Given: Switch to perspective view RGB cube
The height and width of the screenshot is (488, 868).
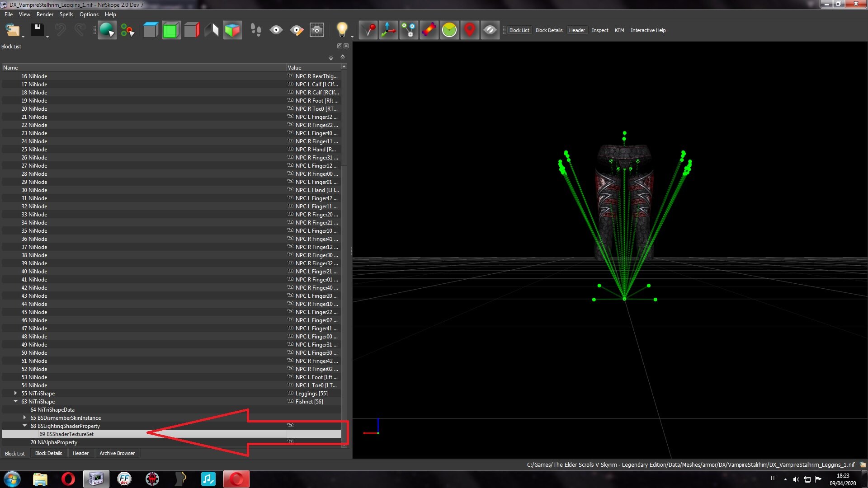Looking at the screenshot, I should click(232, 30).
